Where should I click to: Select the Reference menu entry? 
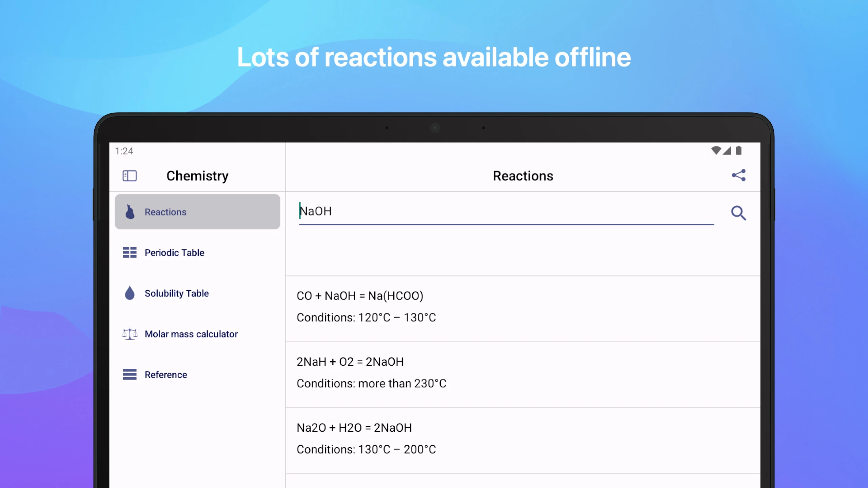tap(166, 374)
